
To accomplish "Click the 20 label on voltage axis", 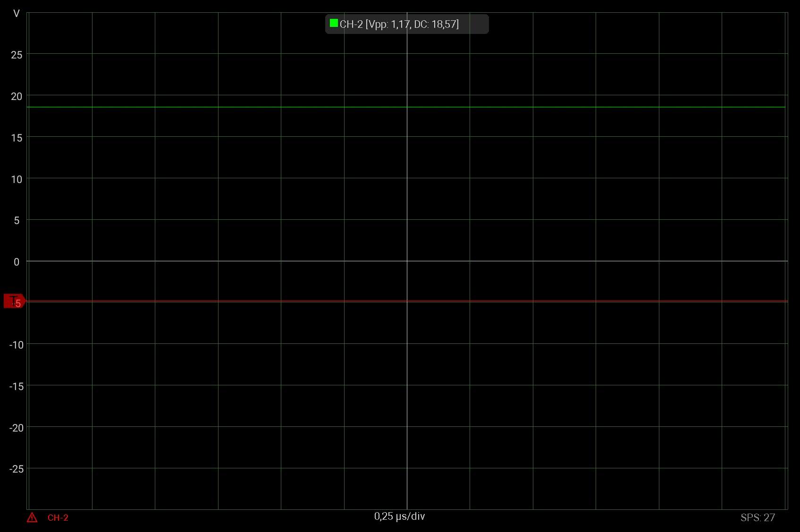I will click(x=17, y=97).
